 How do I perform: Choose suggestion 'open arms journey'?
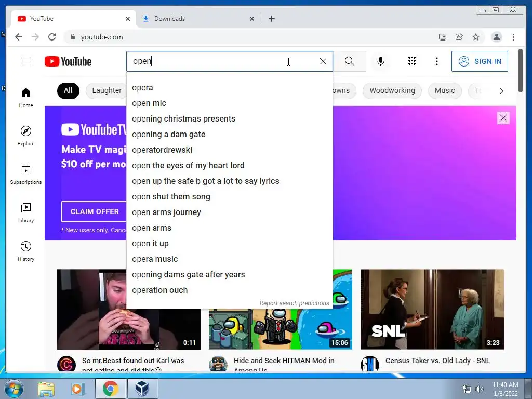pyautogui.click(x=229, y=212)
